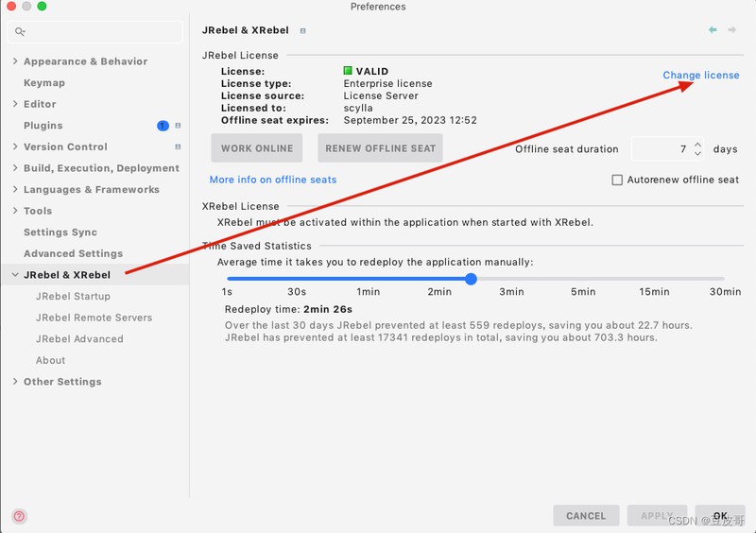
Task: Click the search magnifier icon
Action: 20,32
